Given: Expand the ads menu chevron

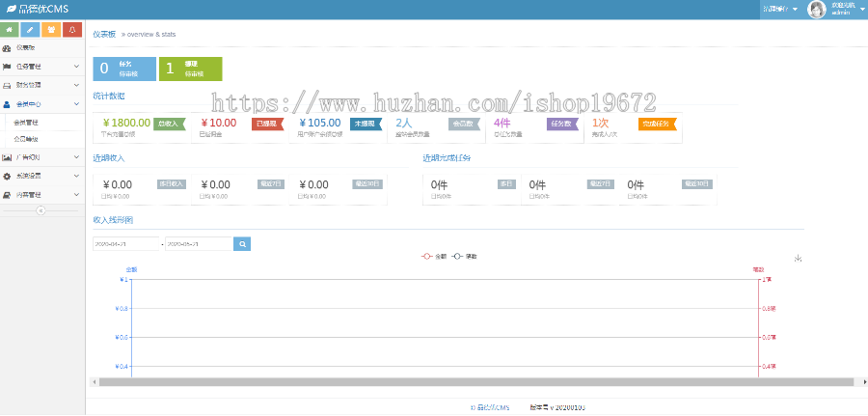Looking at the screenshot, I should tap(77, 158).
